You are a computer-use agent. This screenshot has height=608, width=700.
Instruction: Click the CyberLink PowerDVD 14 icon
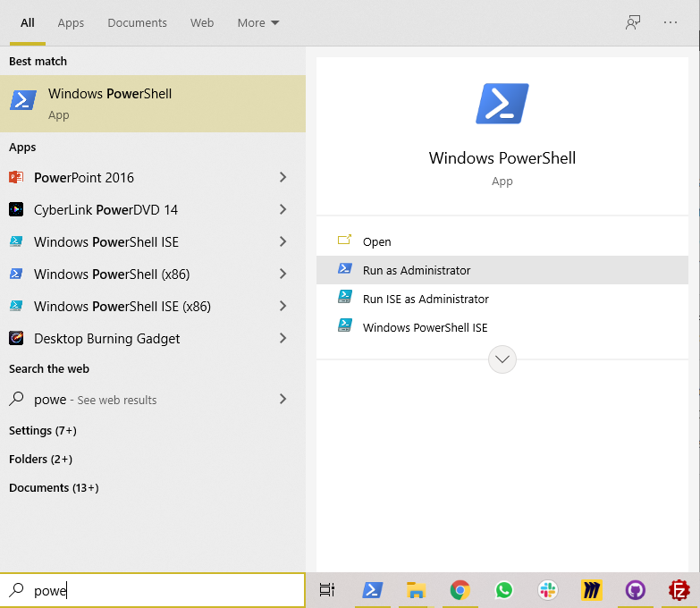tap(16, 209)
